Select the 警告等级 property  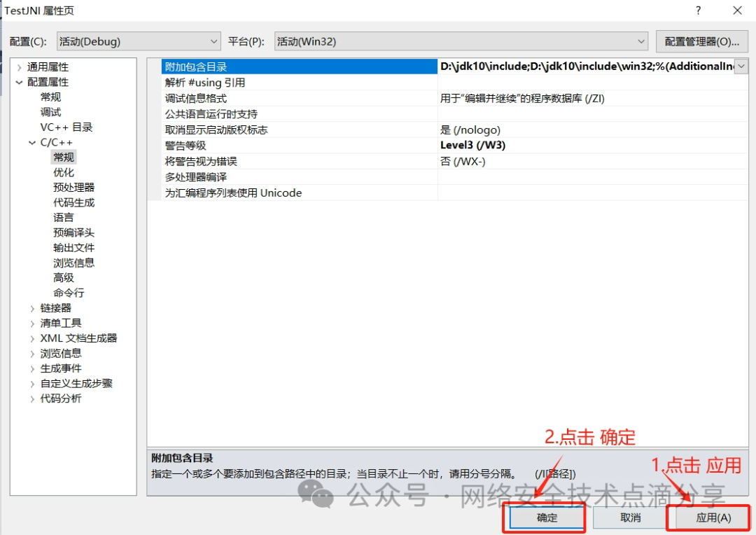coord(300,145)
